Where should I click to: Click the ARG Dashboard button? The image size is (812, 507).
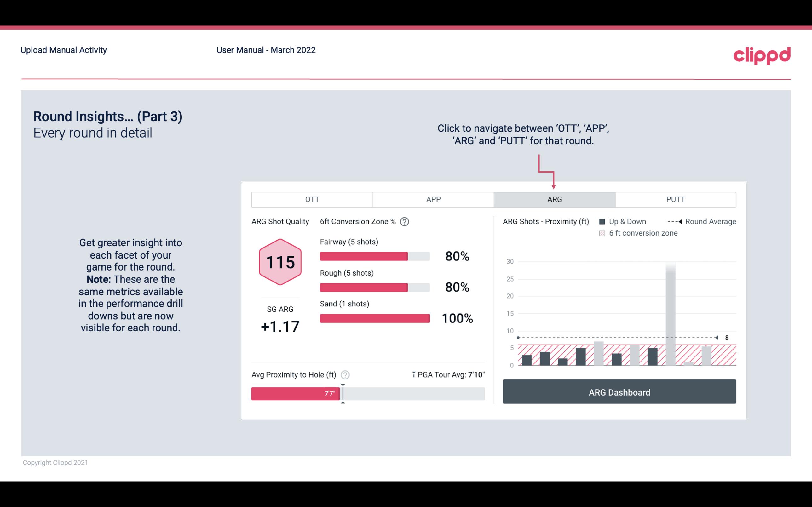click(x=620, y=391)
